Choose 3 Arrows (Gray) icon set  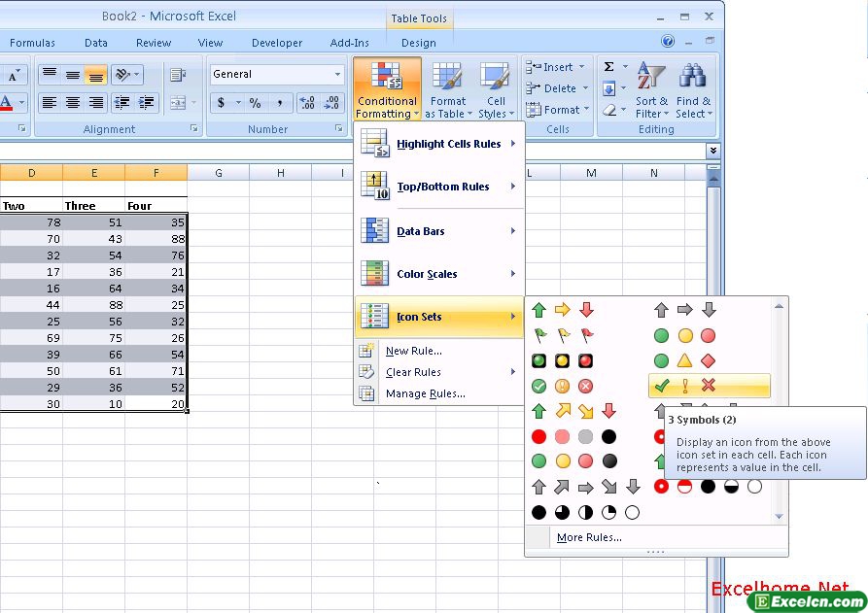click(x=684, y=310)
